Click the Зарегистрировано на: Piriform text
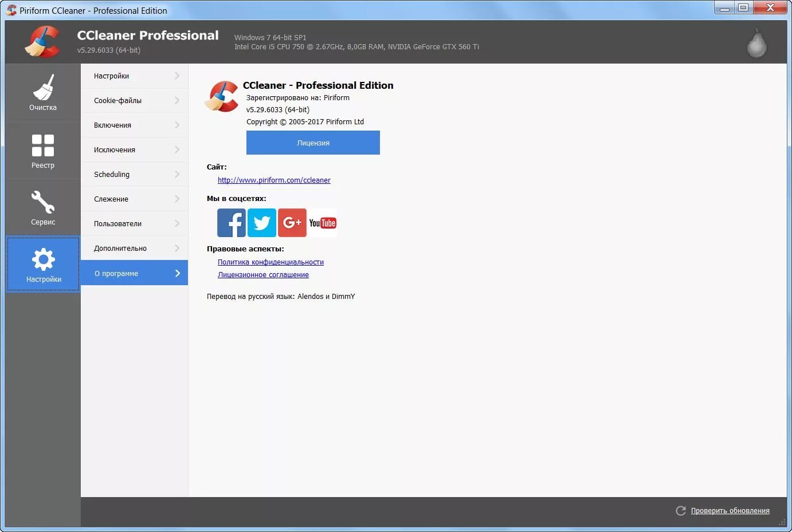The image size is (792, 532). (x=298, y=98)
